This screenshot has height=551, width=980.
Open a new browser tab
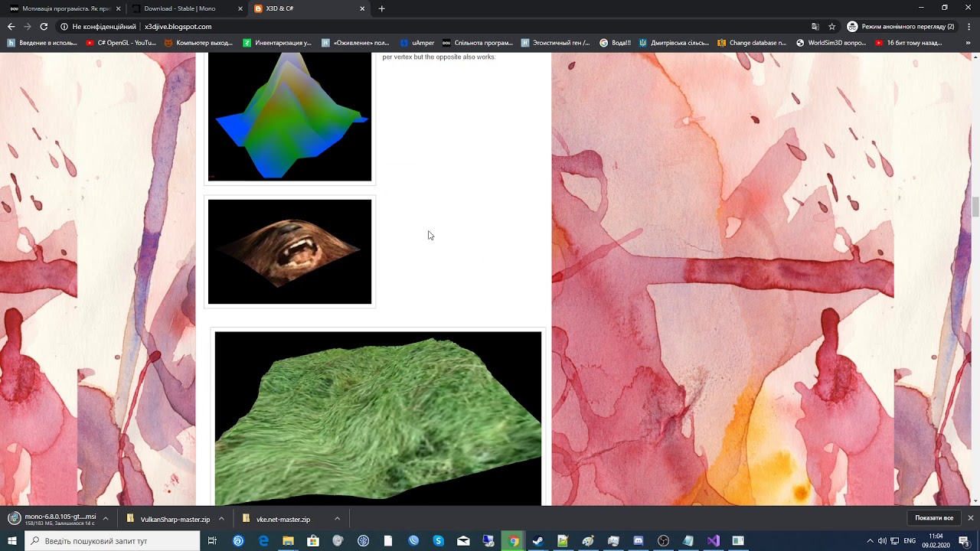[x=382, y=8]
